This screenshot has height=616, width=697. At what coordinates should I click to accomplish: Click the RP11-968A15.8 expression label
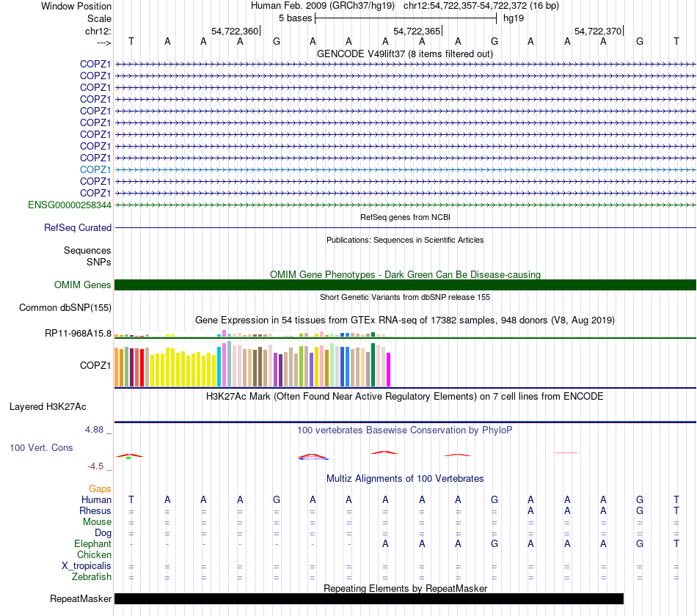(x=78, y=334)
